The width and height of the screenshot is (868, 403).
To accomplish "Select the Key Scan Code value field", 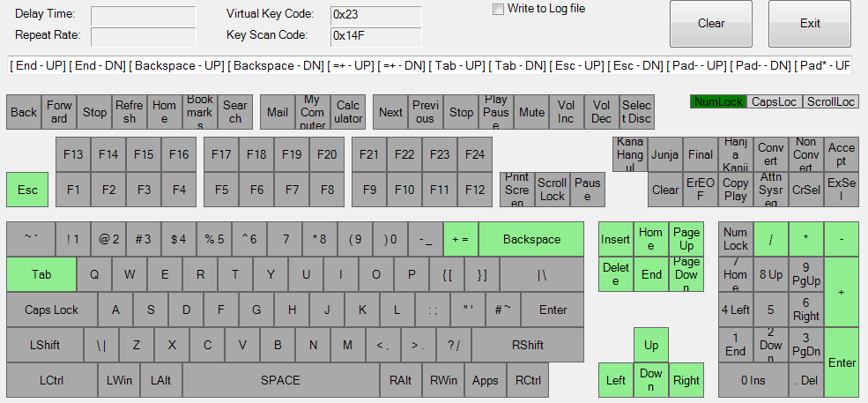I will pyautogui.click(x=376, y=37).
